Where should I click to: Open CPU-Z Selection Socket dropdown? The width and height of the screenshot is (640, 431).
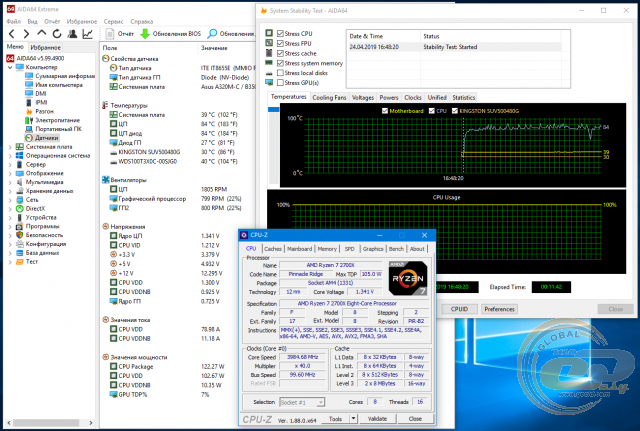(x=302, y=402)
